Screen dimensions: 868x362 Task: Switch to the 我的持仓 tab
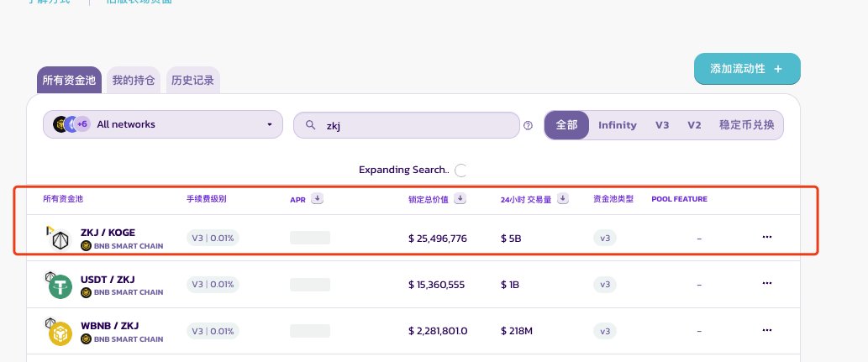134,81
